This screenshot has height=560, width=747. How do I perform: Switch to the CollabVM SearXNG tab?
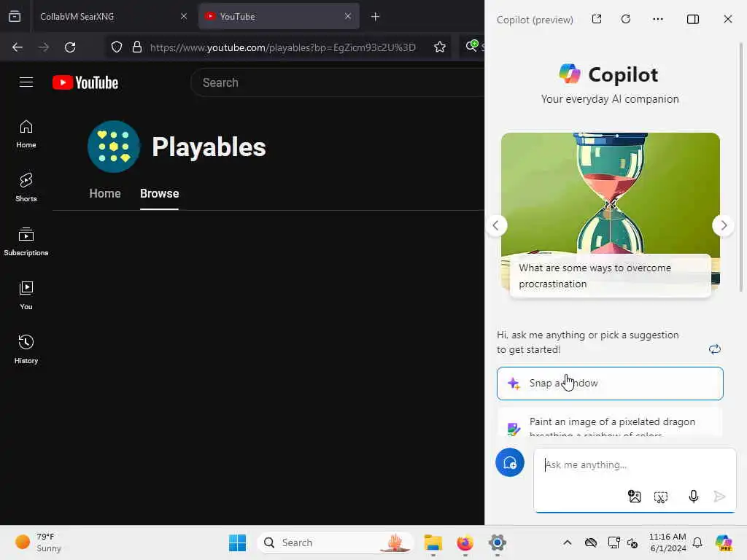(x=112, y=17)
